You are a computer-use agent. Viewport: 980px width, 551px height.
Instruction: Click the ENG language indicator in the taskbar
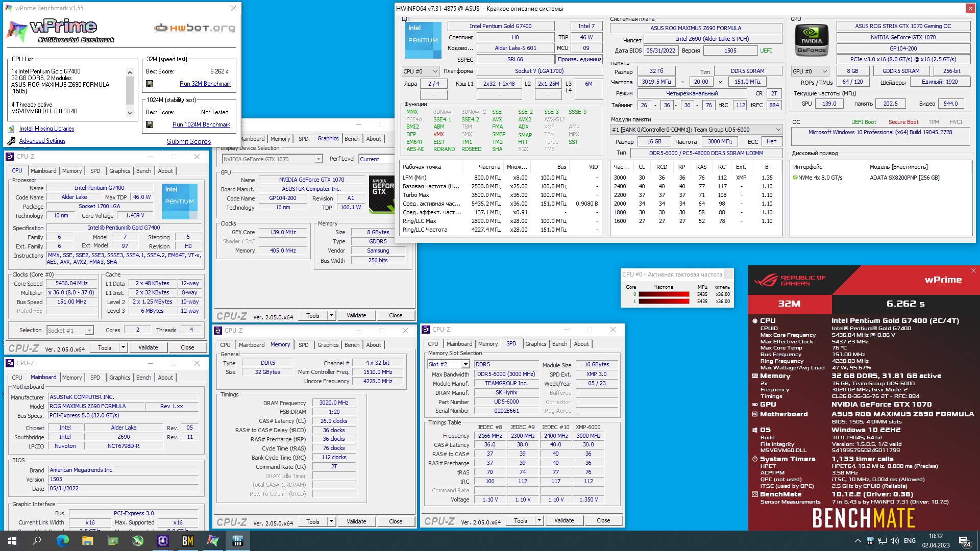(x=910, y=541)
